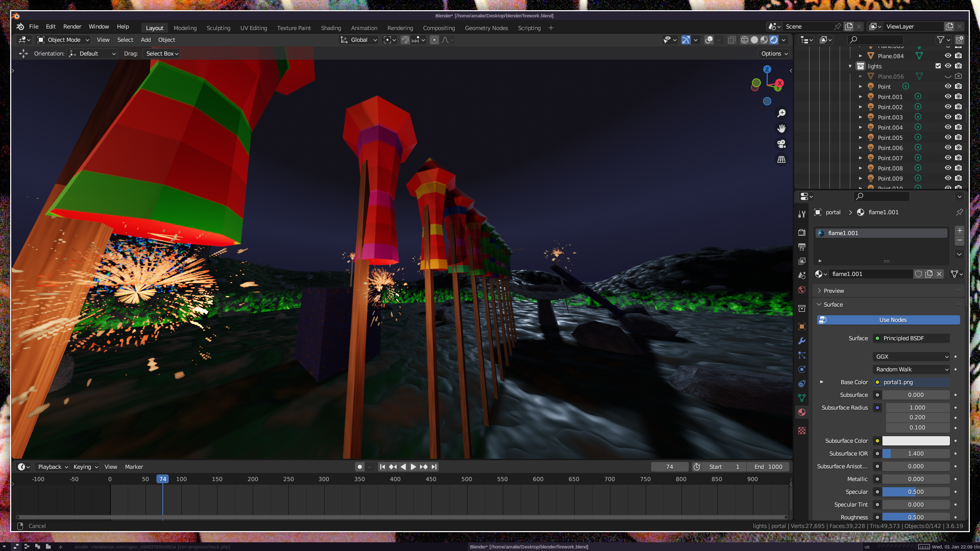
Task: Click the pan hand viewport gizmo
Action: tap(781, 129)
